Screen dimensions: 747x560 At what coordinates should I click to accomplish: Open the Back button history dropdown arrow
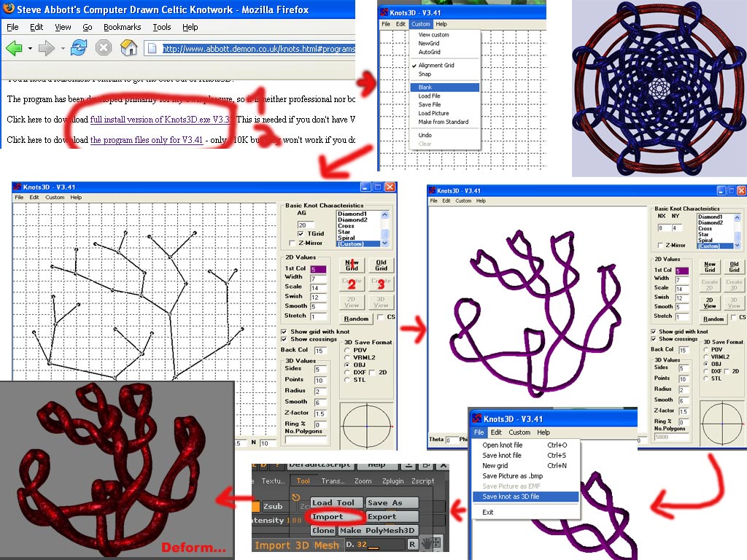coord(30,49)
